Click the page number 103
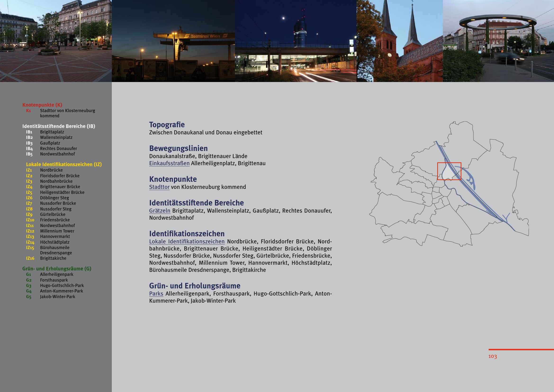 pos(492,356)
